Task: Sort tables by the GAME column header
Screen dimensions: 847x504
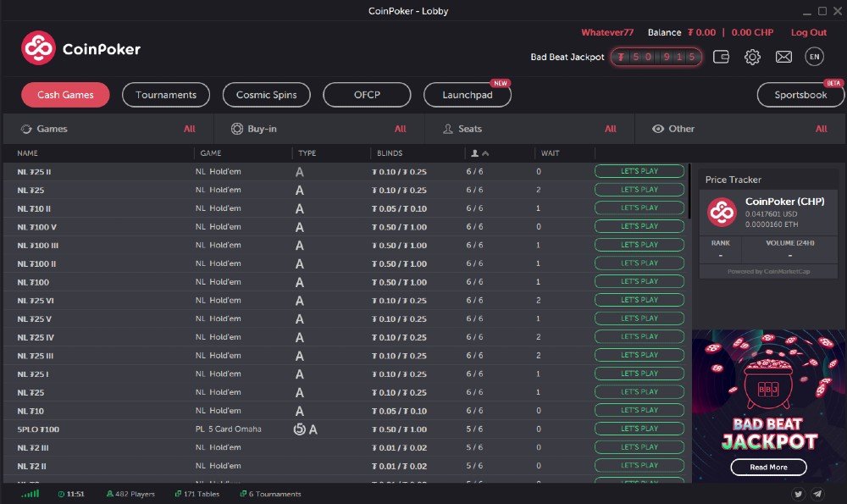Action: click(211, 153)
